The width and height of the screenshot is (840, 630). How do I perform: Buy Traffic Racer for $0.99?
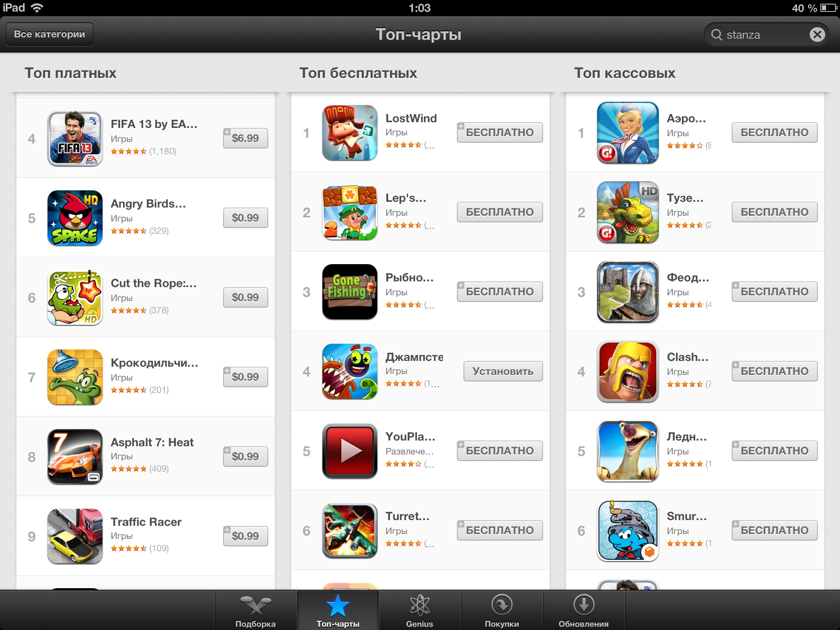click(x=245, y=536)
